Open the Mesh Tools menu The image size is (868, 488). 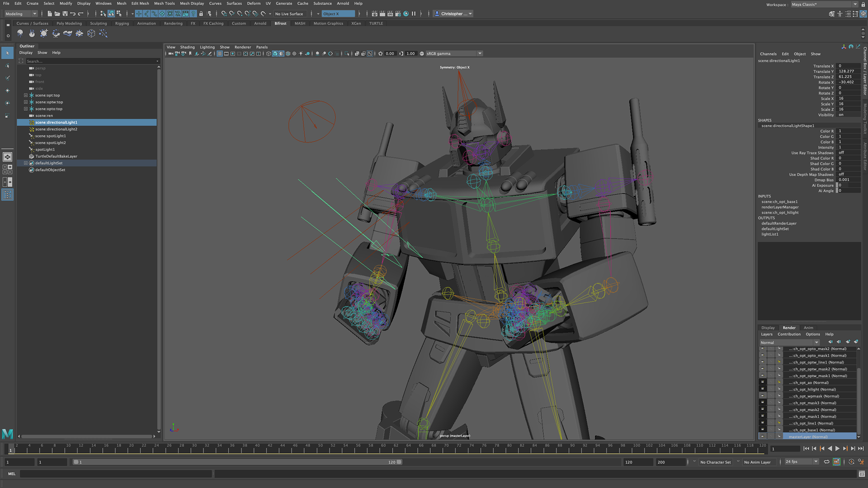164,3
